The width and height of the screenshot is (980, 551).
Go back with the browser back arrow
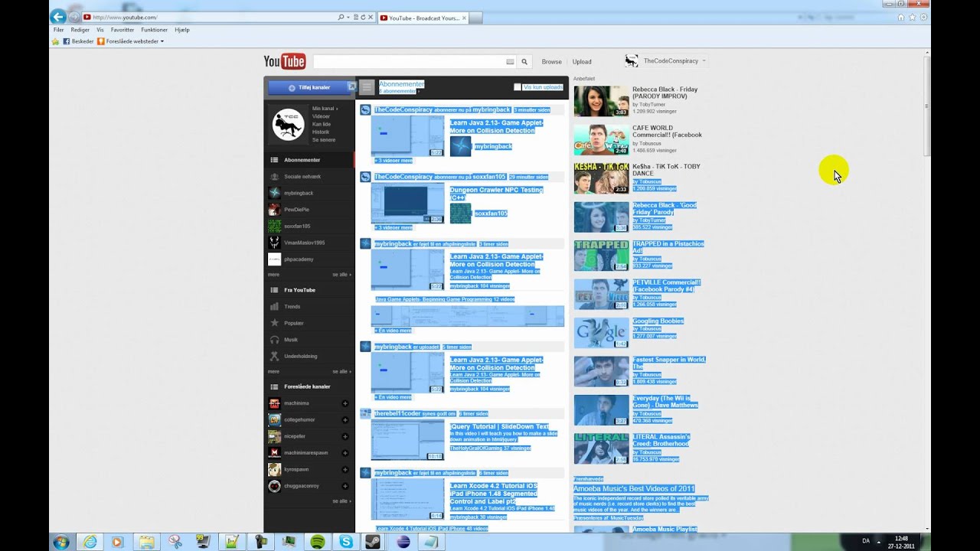point(57,16)
